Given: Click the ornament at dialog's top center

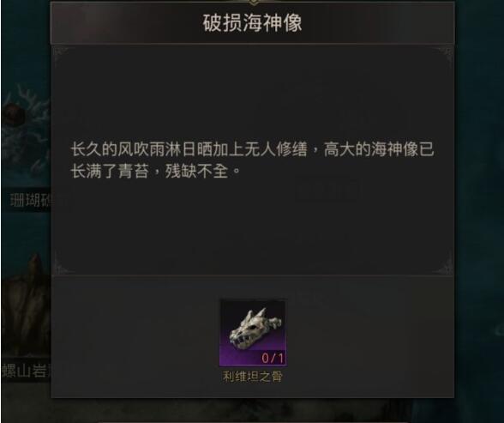Looking at the screenshot, I should click(253, 2).
